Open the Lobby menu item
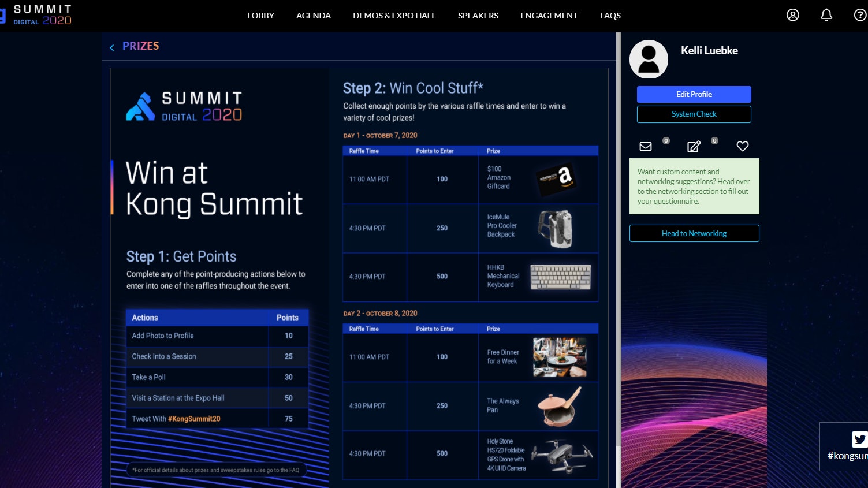868x488 pixels. click(260, 16)
